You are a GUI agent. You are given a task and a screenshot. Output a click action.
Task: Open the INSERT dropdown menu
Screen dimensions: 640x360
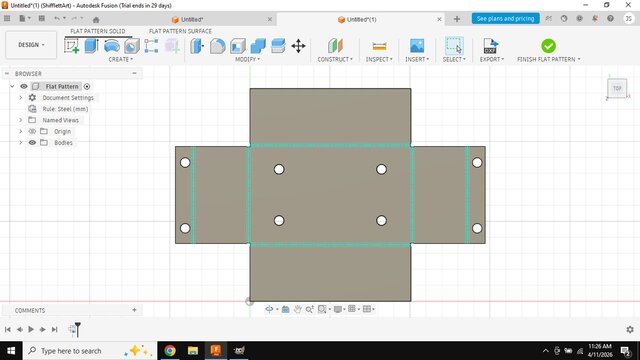point(417,59)
